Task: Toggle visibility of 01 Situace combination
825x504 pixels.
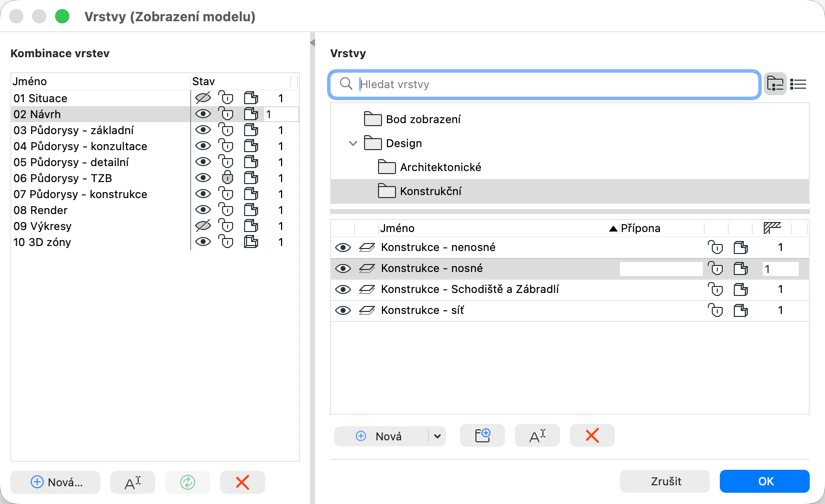Action: tap(203, 98)
